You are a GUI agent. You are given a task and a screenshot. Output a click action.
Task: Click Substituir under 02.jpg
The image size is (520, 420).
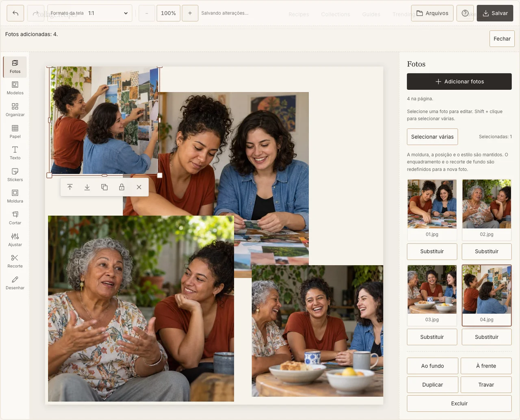487,251
